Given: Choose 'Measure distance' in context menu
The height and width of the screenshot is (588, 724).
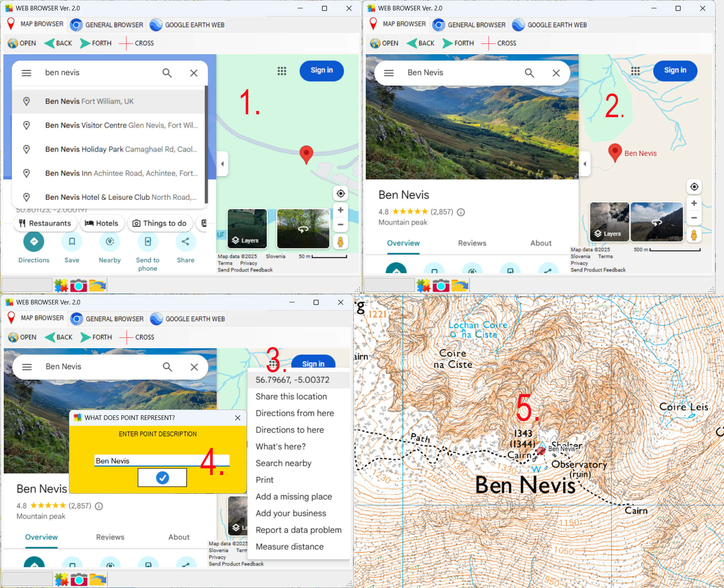Looking at the screenshot, I should click(299, 547).
